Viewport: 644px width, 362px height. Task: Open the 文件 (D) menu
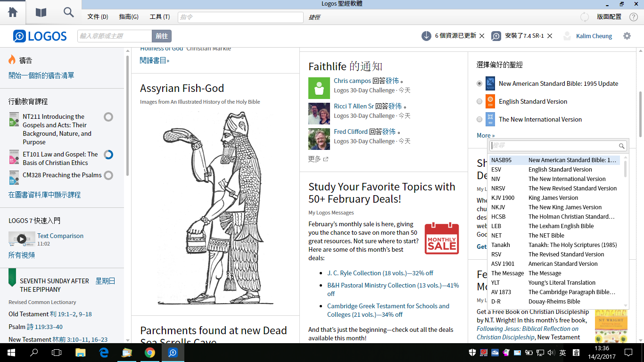[98, 17]
